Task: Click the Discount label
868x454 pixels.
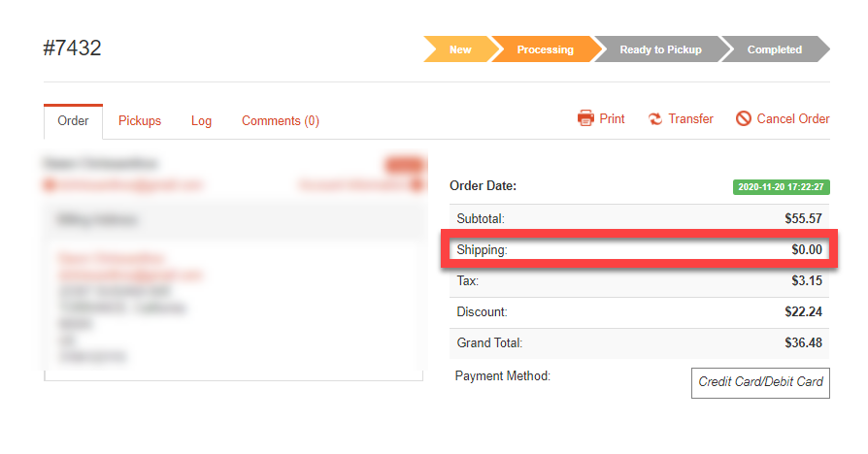Action: [x=482, y=312]
